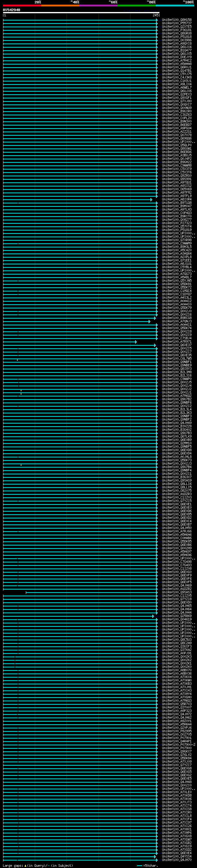The width and height of the screenshot is (197, 868).
Task: Select hit label UniRef100_B3G3X7
Action: (177, 478)
